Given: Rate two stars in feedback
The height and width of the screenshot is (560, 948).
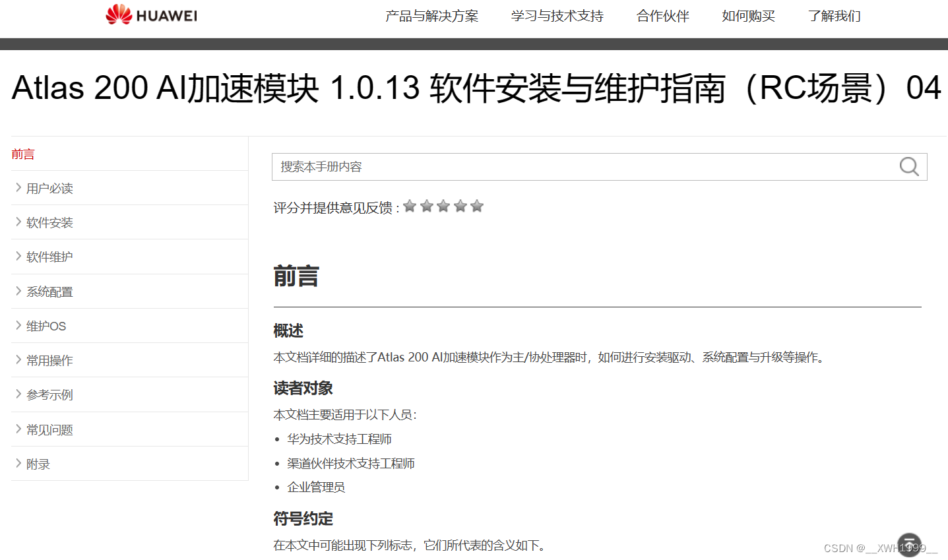Looking at the screenshot, I should tap(427, 206).
